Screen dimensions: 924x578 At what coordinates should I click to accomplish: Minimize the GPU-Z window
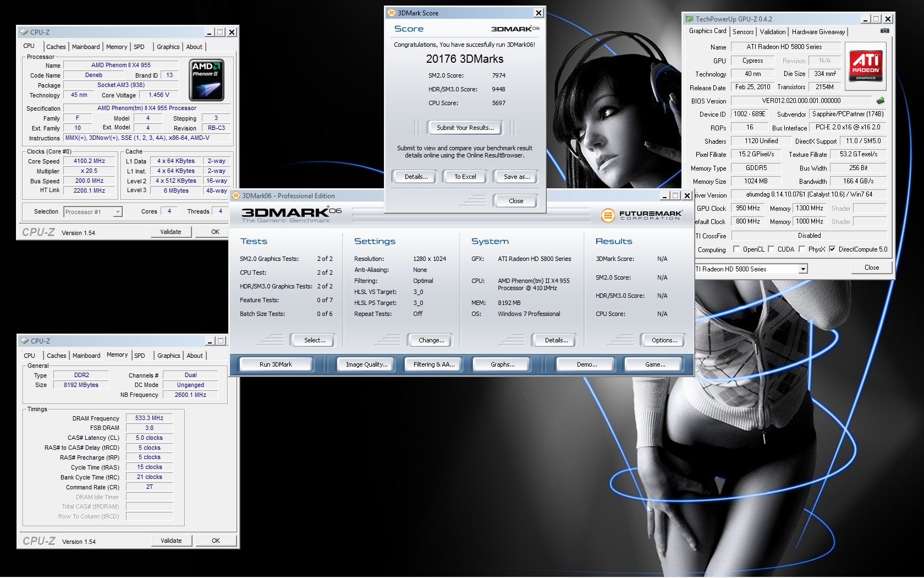click(x=866, y=19)
